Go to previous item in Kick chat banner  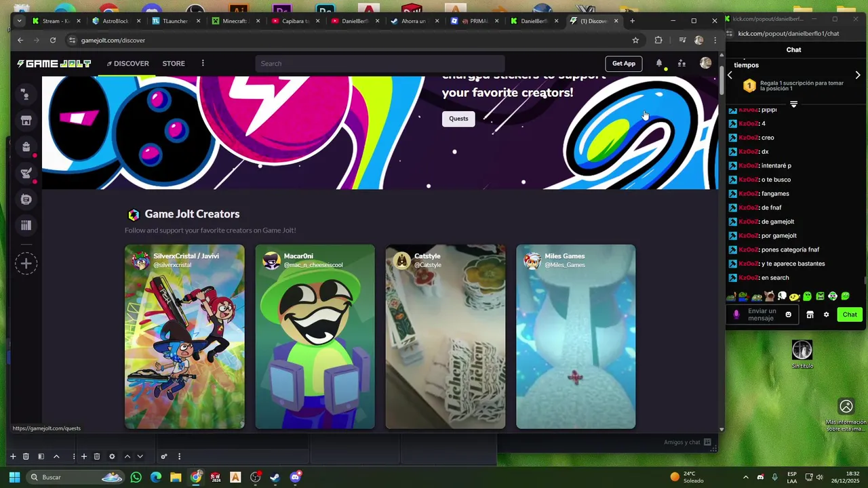(x=730, y=75)
